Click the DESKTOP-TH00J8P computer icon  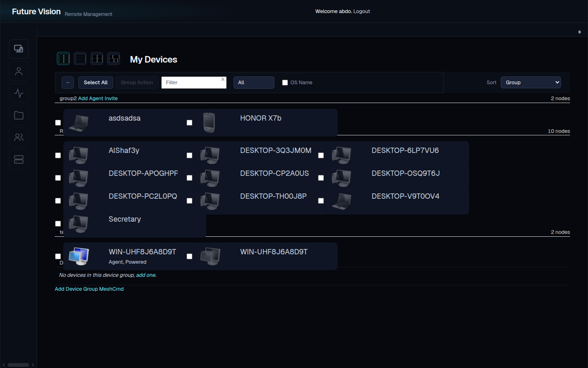coord(210,201)
